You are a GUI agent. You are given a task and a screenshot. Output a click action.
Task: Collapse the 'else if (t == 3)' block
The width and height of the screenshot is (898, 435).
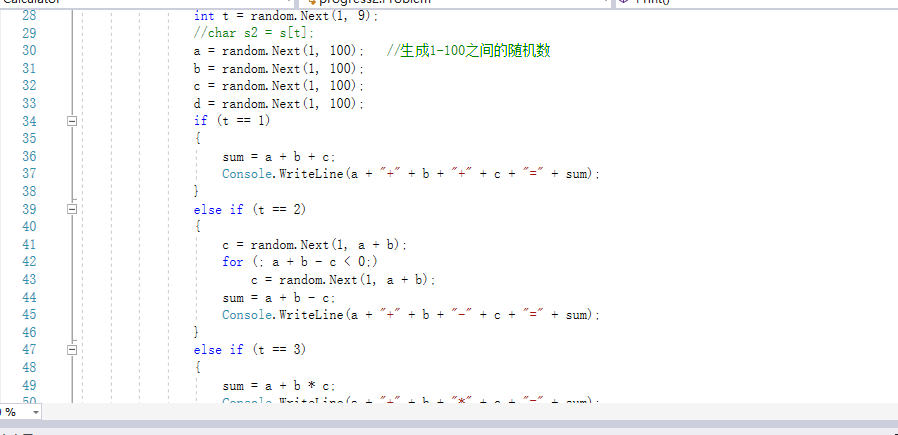click(72, 349)
